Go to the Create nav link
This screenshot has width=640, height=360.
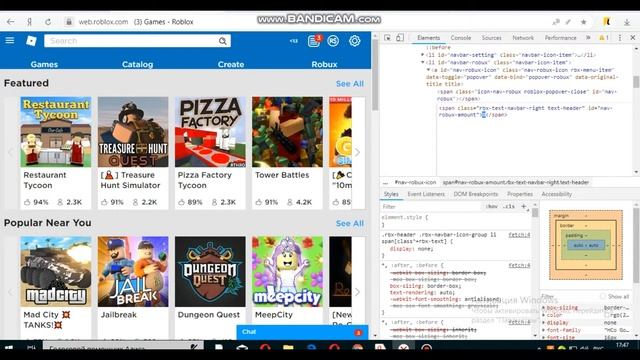click(231, 64)
